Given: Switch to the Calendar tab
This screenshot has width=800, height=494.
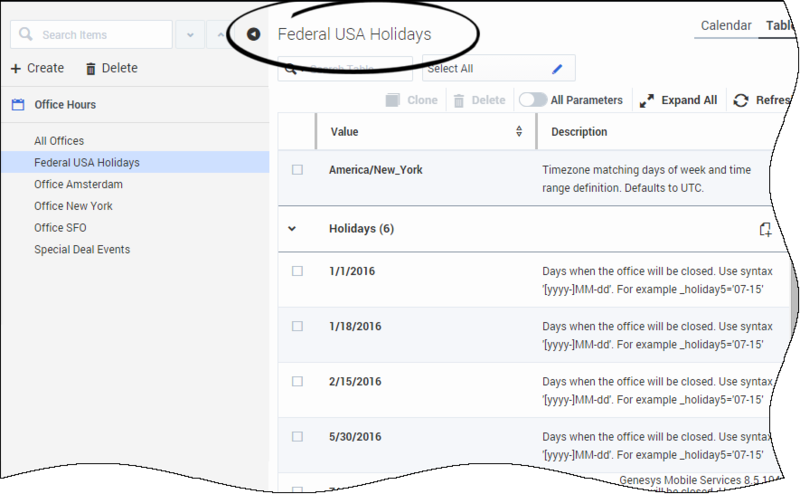Looking at the screenshot, I should point(726,25).
